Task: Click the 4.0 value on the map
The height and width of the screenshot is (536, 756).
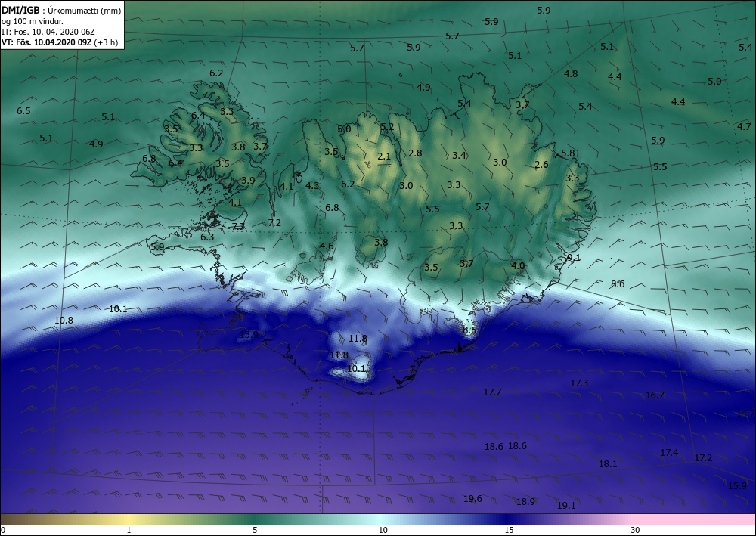Action: pos(517,265)
